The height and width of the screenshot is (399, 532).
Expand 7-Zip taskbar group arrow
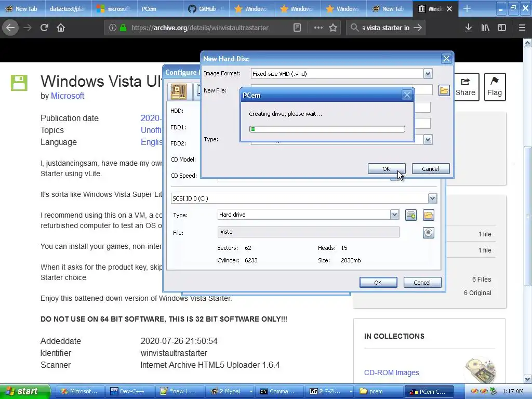coord(351,392)
